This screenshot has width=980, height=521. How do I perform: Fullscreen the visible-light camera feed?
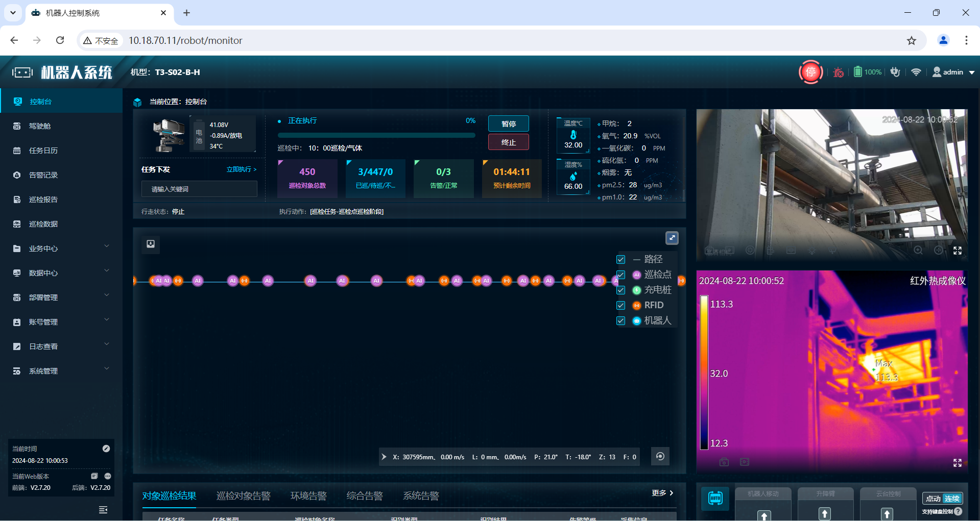pyautogui.click(x=957, y=251)
